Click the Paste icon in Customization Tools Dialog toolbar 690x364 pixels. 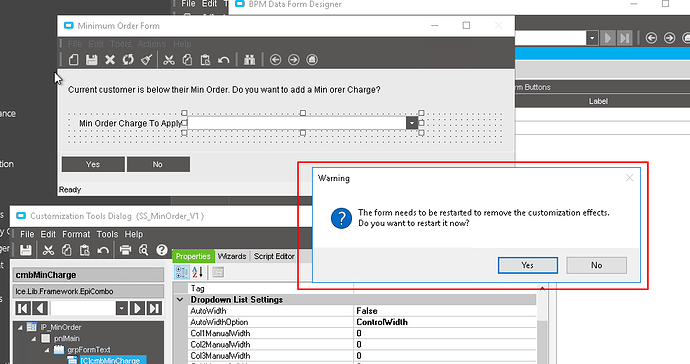click(84, 250)
